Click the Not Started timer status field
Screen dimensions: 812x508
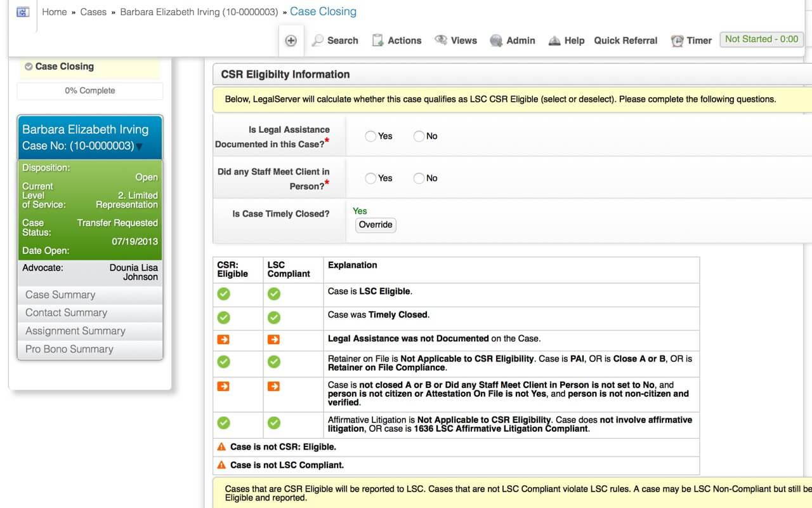click(761, 39)
